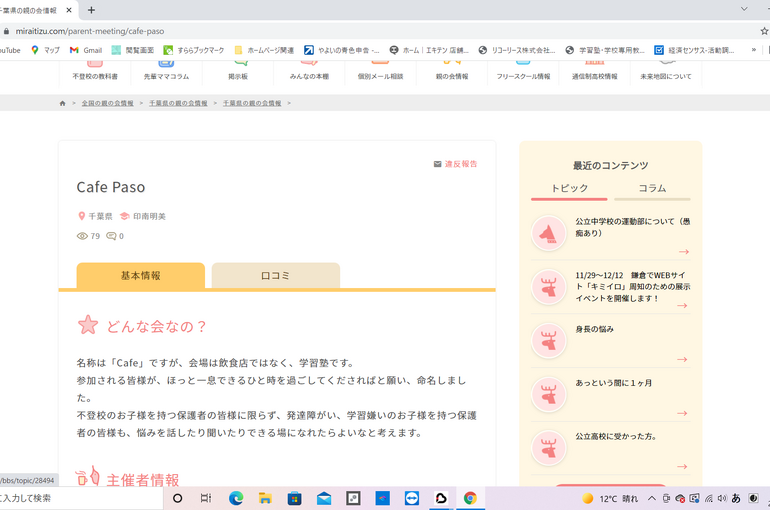Image resolution: width=770 pixels, height=510 pixels.
Task: Open the Mail app from the taskbar
Action: (x=324, y=498)
